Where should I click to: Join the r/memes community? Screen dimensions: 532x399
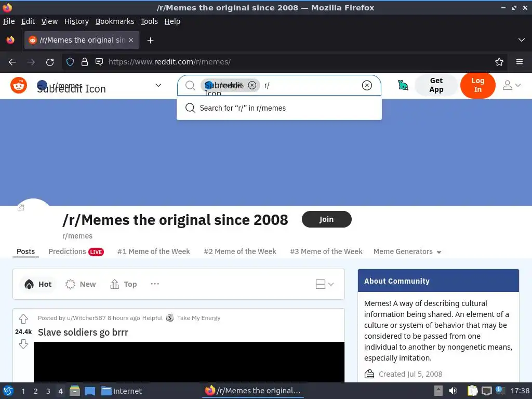(326, 220)
